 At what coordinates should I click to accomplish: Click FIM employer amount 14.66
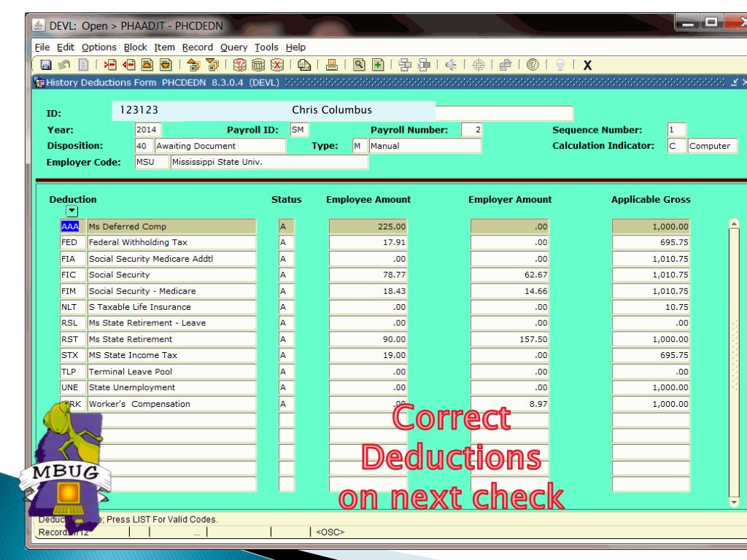(509, 291)
